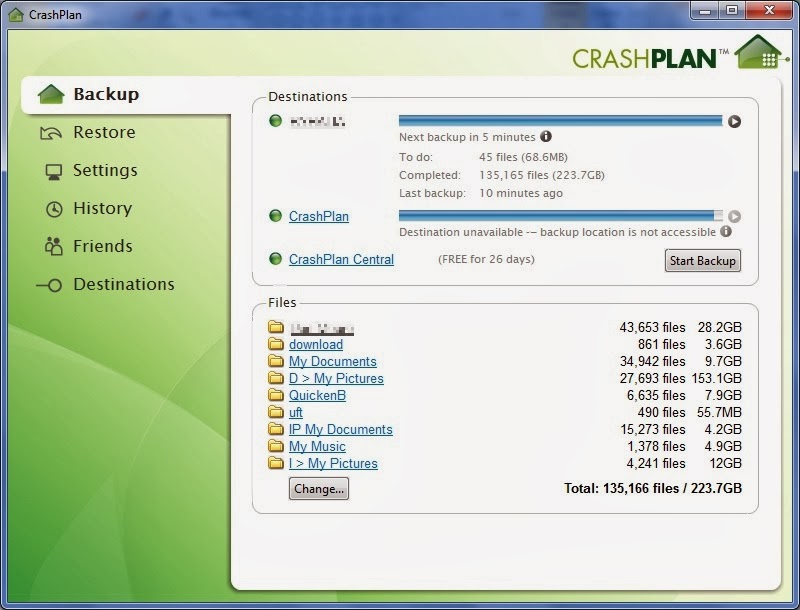The width and height of the screenshot is (800, 610).
Task: Click folder icon beside My Documents
Action: 276,361
